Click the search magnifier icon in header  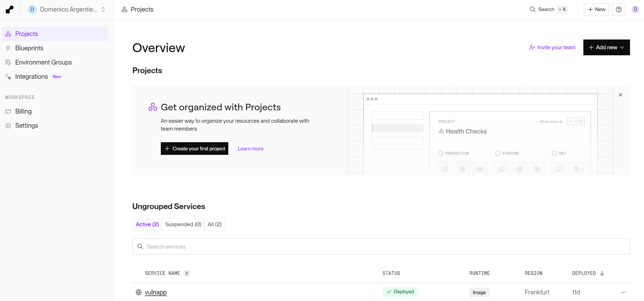pos(532,9)
